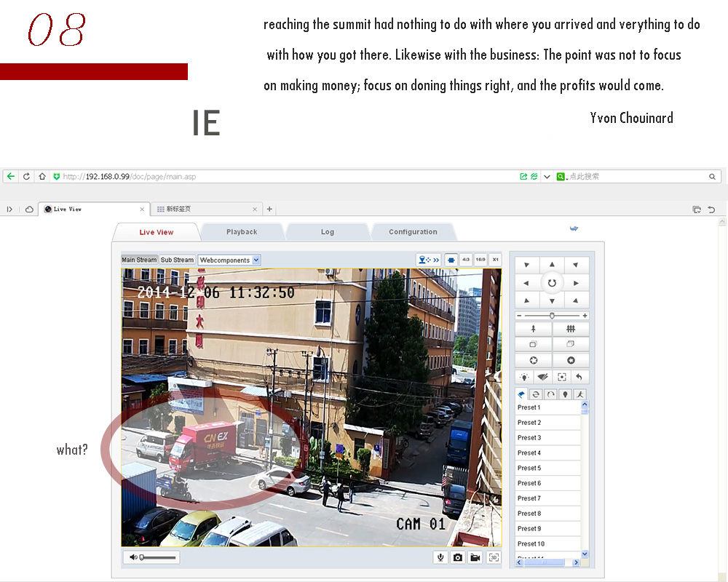
Task: Click the PTZ auto-rotate center button
Action: point(552,283)
